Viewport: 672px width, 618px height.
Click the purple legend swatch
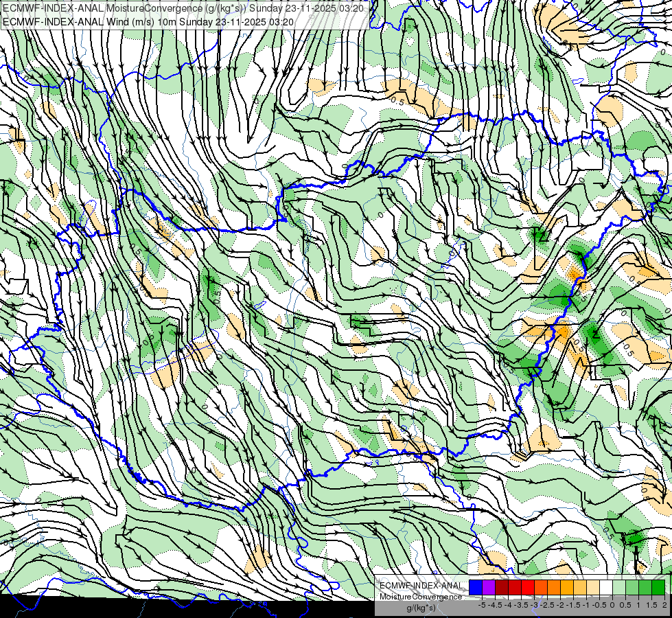point(489,588)
